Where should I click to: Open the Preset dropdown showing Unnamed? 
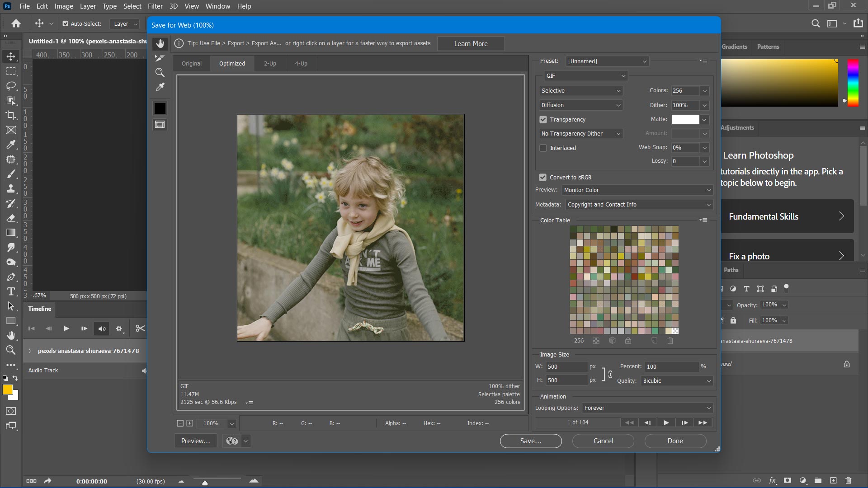[x=607, y=61]
